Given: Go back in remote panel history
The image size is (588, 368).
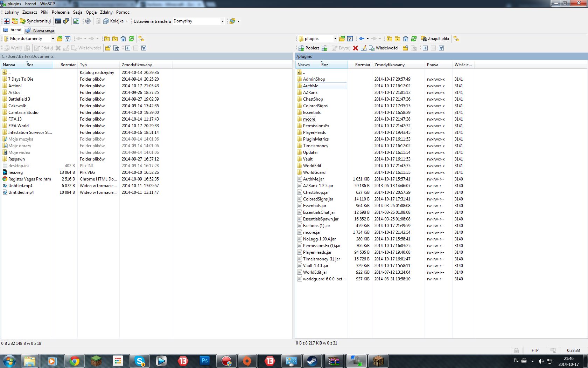Looking at the screenshot, I should (362, 39).
